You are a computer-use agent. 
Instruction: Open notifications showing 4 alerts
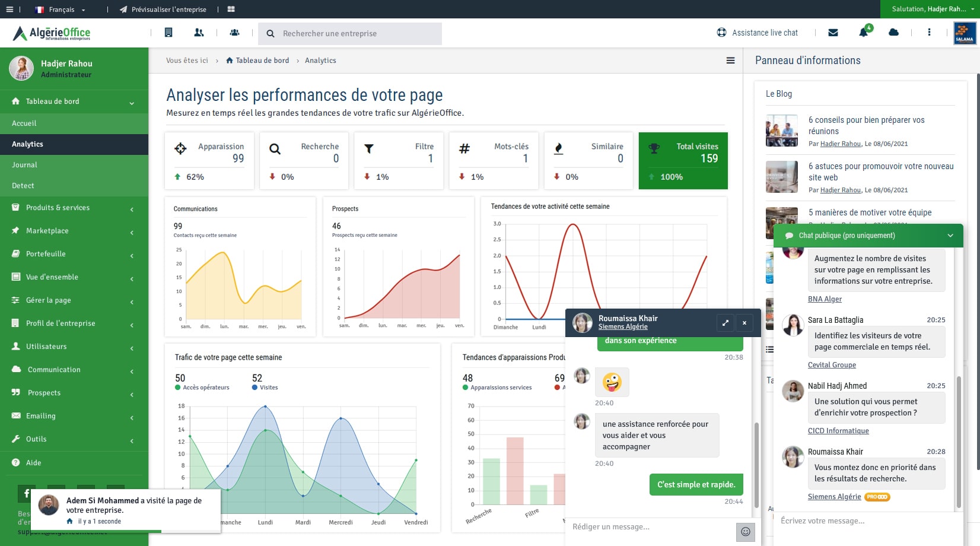coord(864,33)
